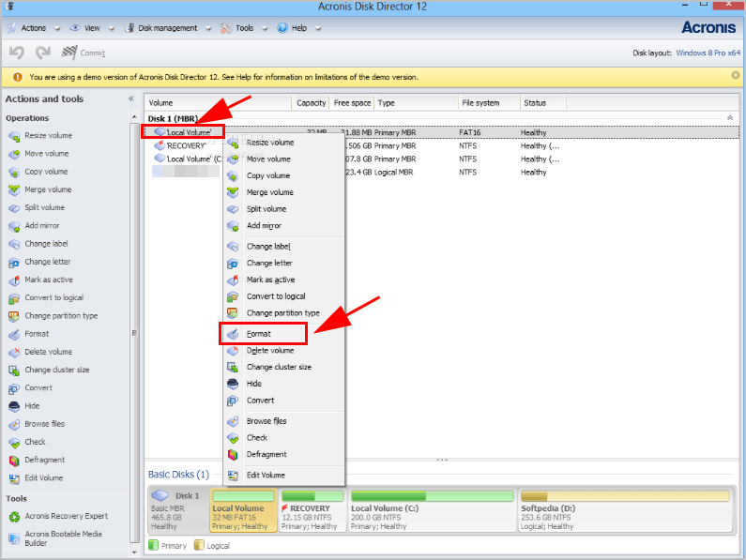
Task: Select Defragment in the context menu
Action: [283, 454]
